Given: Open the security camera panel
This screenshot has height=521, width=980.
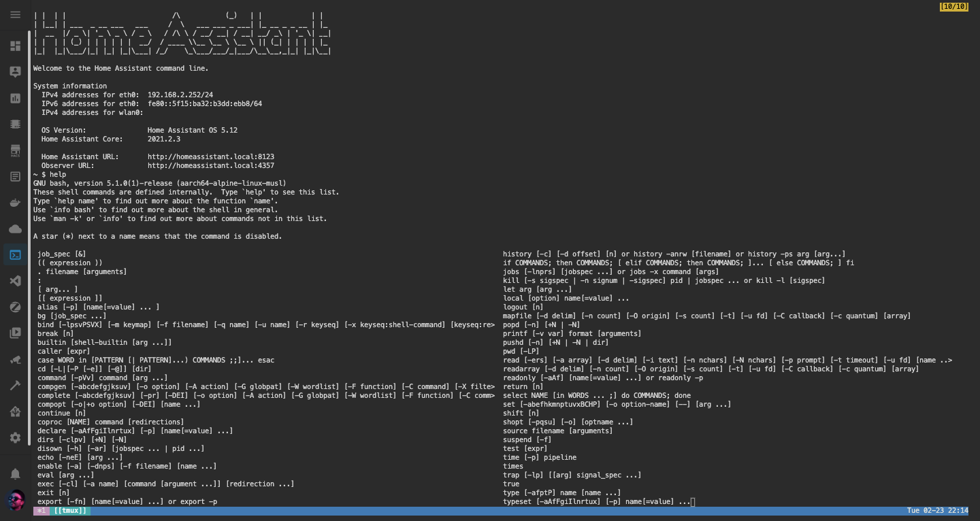Looking at the screenshot, I should click(15, 360).
